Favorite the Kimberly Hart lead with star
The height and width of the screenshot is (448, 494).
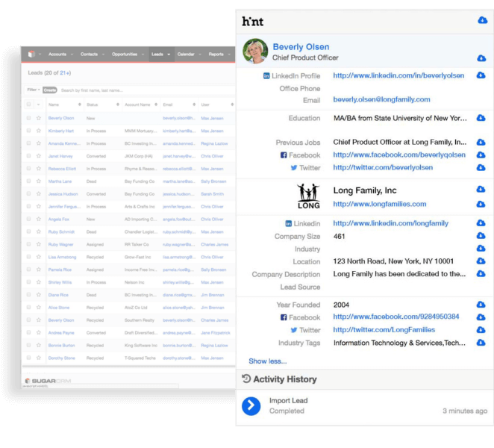pos(39,131)
